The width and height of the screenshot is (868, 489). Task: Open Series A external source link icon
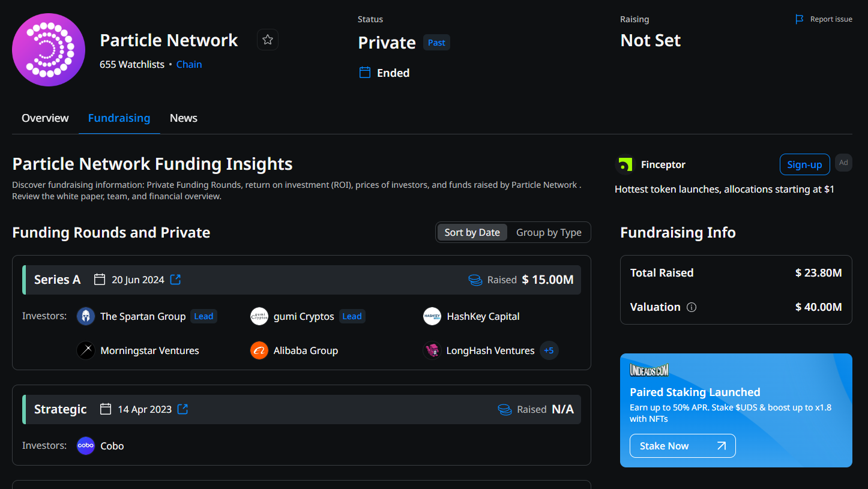tap(175, 280)
